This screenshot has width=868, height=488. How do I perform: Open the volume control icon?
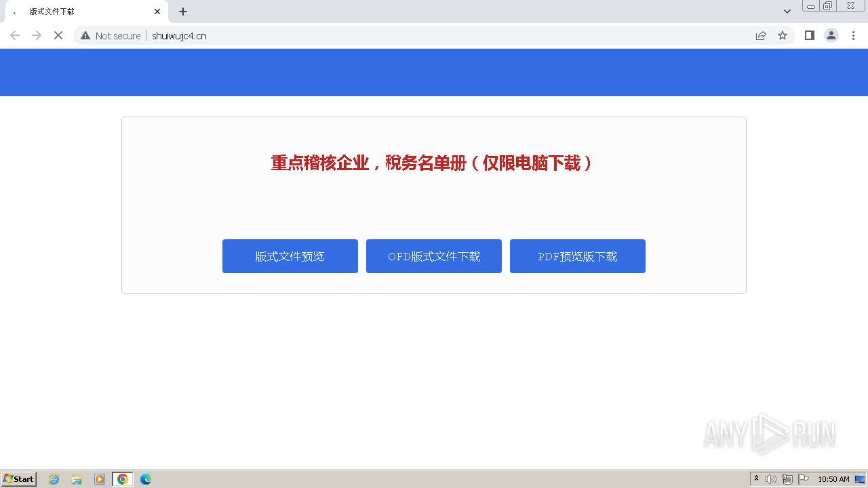(771, 479)
